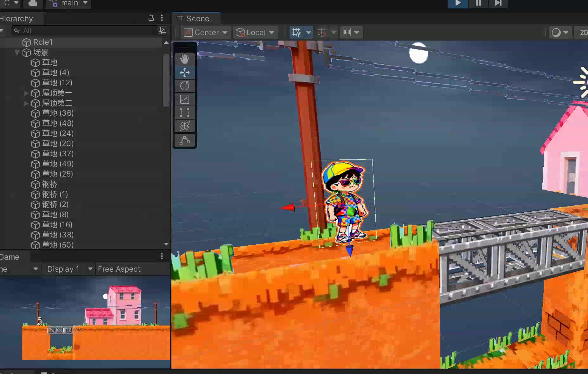The image size is (588, 374).
Task: Expand the 屋顶第一 tree item
Action: click(x=26, y=93)
